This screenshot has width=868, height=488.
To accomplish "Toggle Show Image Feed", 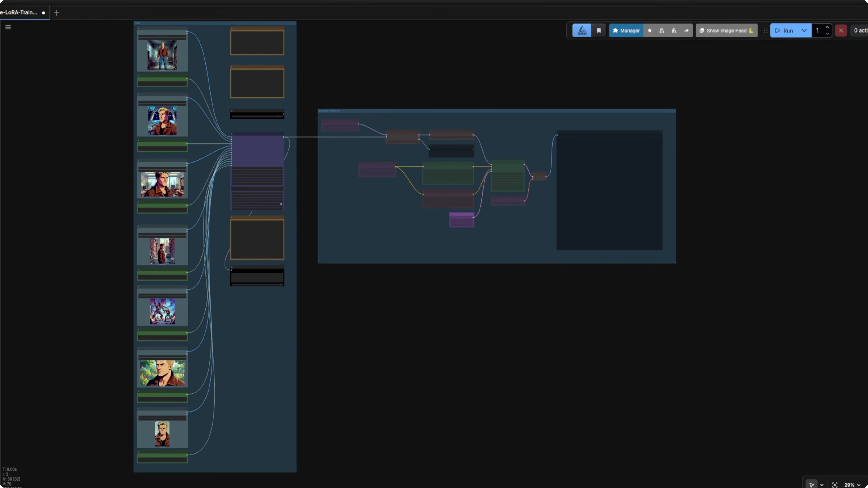I will pos(726,31).
